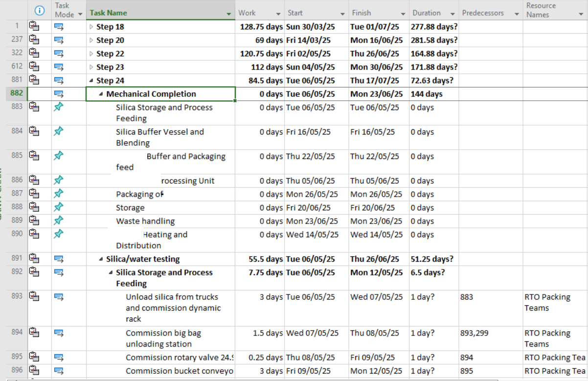
Task: Collapse the Mechanical Completion summary task
Action: point(101,93)
